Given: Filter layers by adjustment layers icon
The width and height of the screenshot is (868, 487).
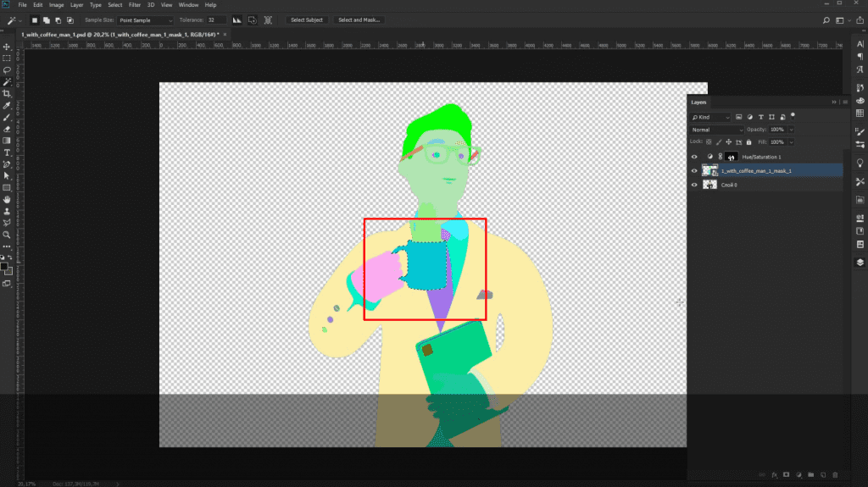Looking at the screenshot, I should point(750,118).
